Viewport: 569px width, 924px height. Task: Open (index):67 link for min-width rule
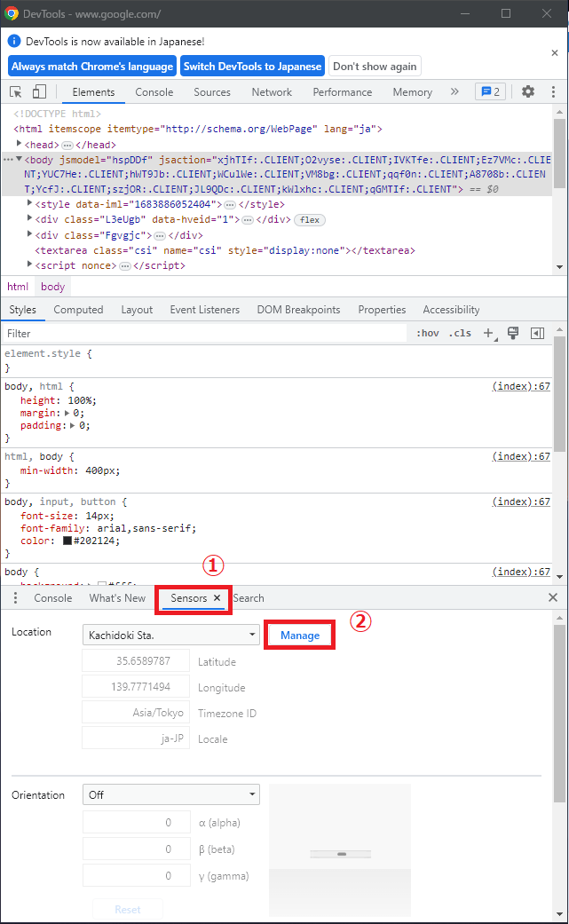tap(521, 457)
